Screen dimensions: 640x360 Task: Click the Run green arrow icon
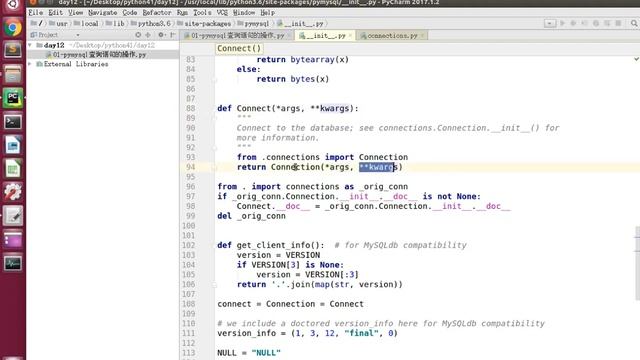[x=562, y=23]
